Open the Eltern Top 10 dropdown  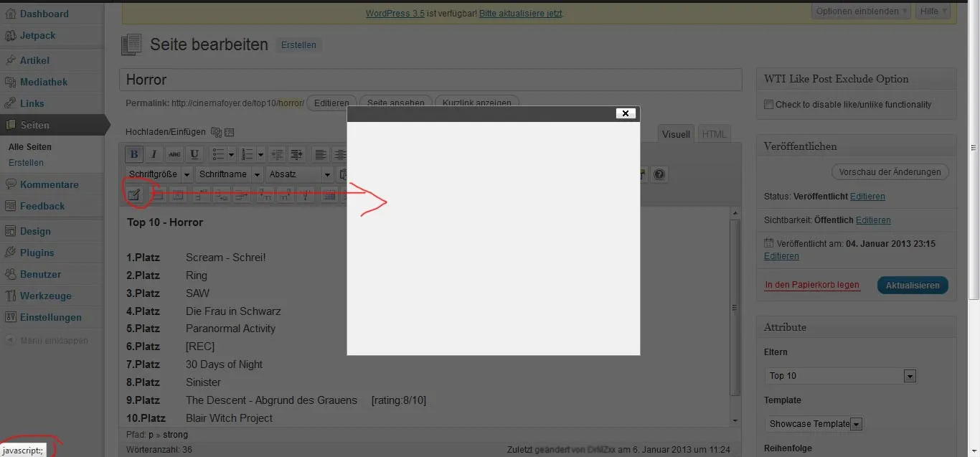[841, 376]
